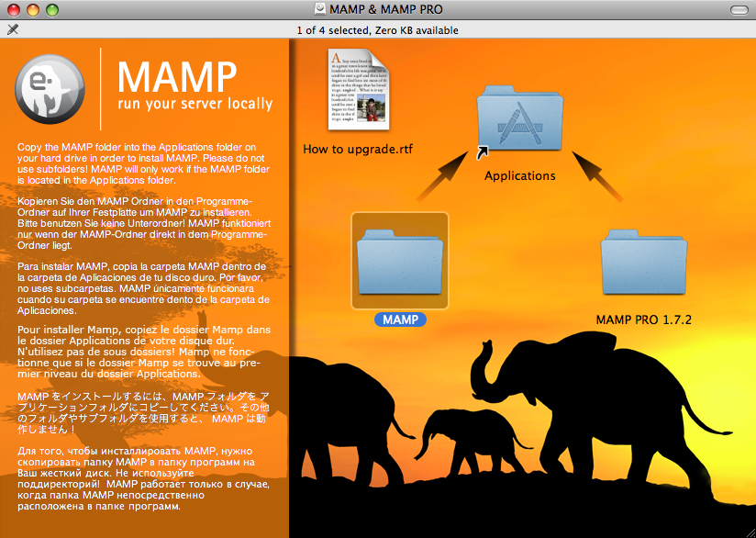The image size is (756, 538).
Task: Click the 'MAMP PRO 1.7.2' folder label
Action: (643, 320)
